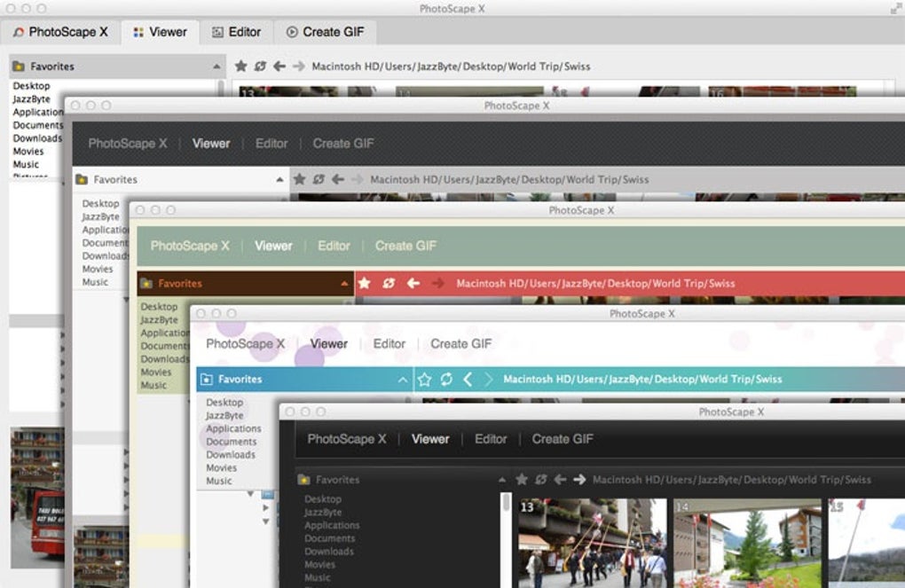This screenshot has height=588, width=905.
Task: Open Desktop in the black theme window
Action: click(x=323, y=499)
